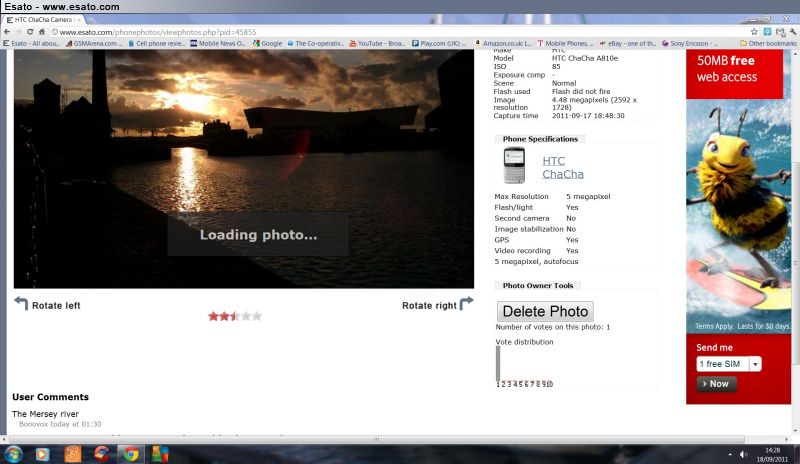Viewport: 800px width, 464px height.
Task: Open the Google bookmark
Action: click(x=267, y=43)
